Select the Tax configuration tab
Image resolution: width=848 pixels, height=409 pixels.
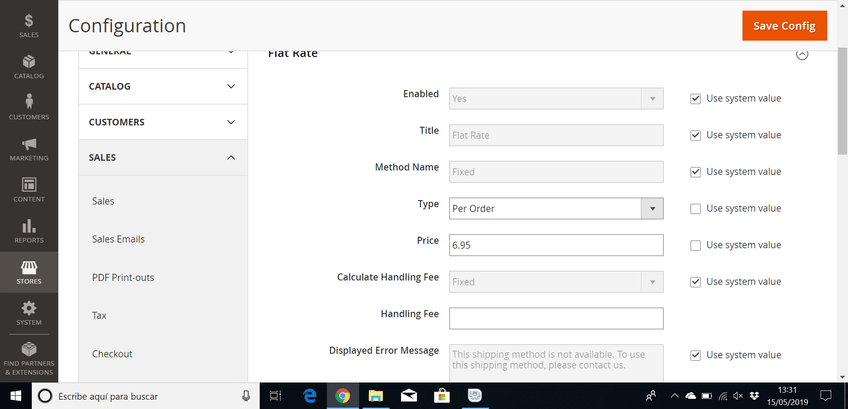click(99, 315)
